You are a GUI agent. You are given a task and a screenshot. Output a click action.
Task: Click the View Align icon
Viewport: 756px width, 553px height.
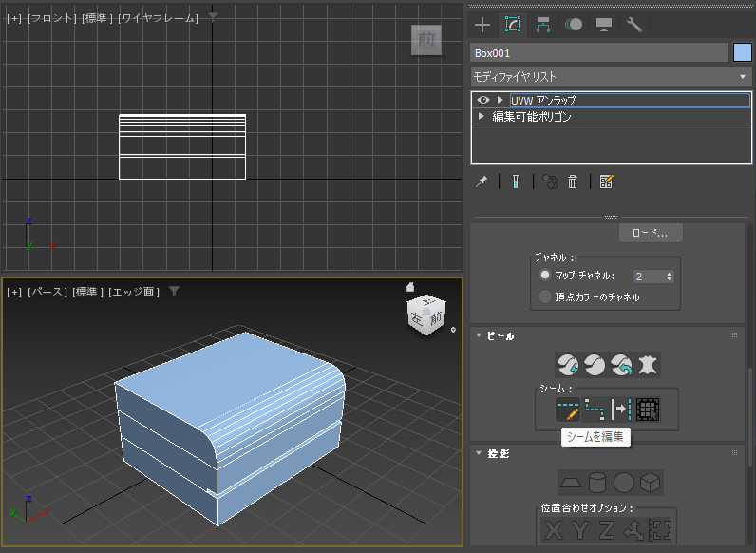(660, 530)
